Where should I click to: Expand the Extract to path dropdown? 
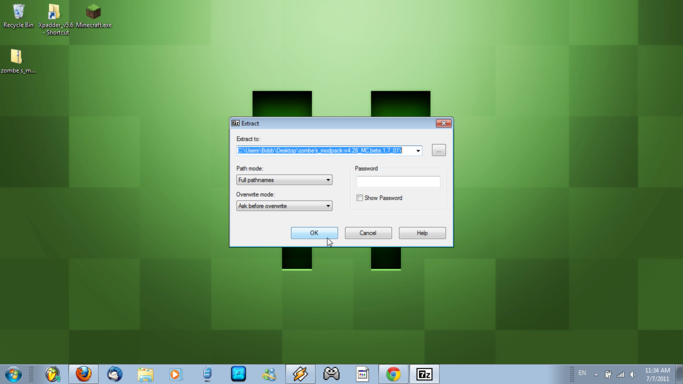click(x=418, y=151)
